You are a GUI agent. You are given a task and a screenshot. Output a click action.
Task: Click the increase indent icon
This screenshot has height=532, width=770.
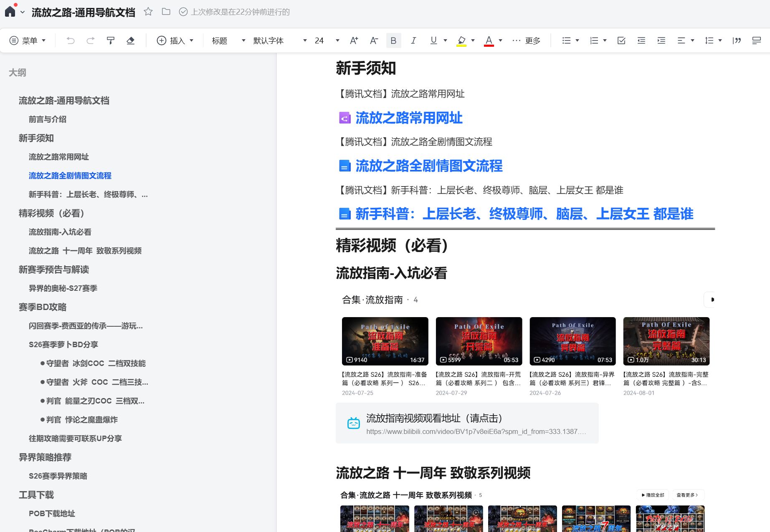tap(661, 40)
